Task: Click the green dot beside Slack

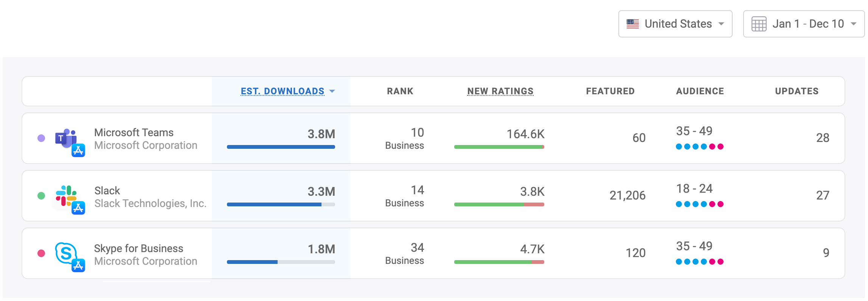Action: click(41, 196)
